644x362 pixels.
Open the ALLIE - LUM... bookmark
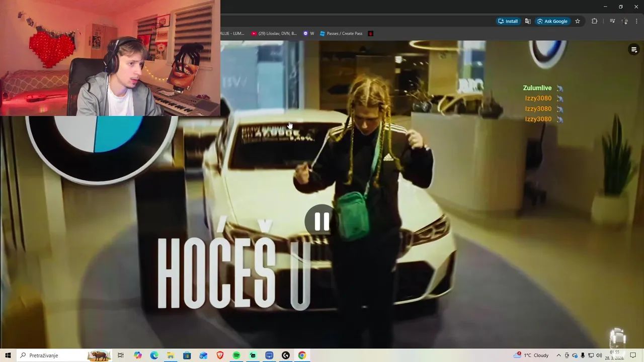(x=232, y=34)
